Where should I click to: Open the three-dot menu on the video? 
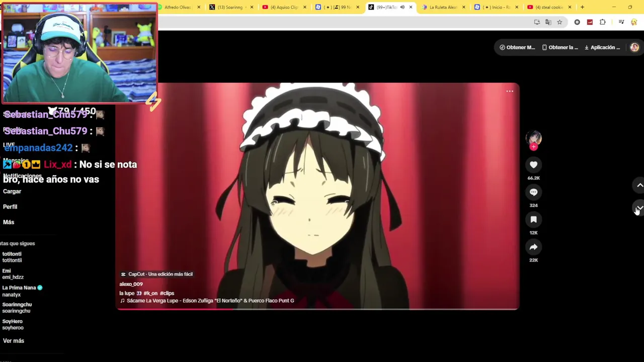(x=510, y=91)
